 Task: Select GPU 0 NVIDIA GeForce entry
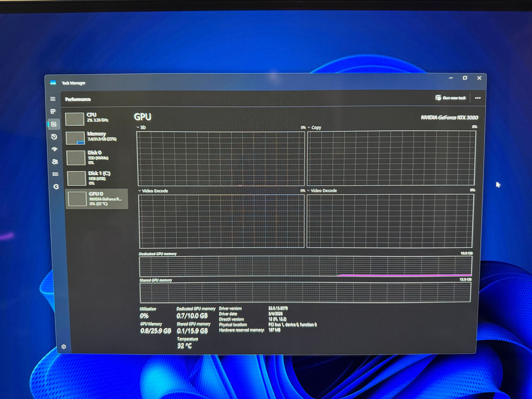coord(97,199)
